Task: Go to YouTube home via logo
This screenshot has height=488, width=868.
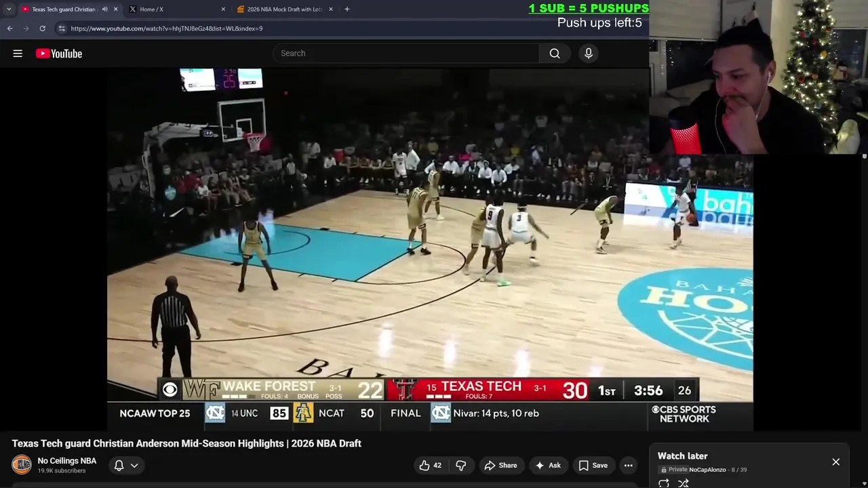Action: pyautogui.click(x=59, y=54)
